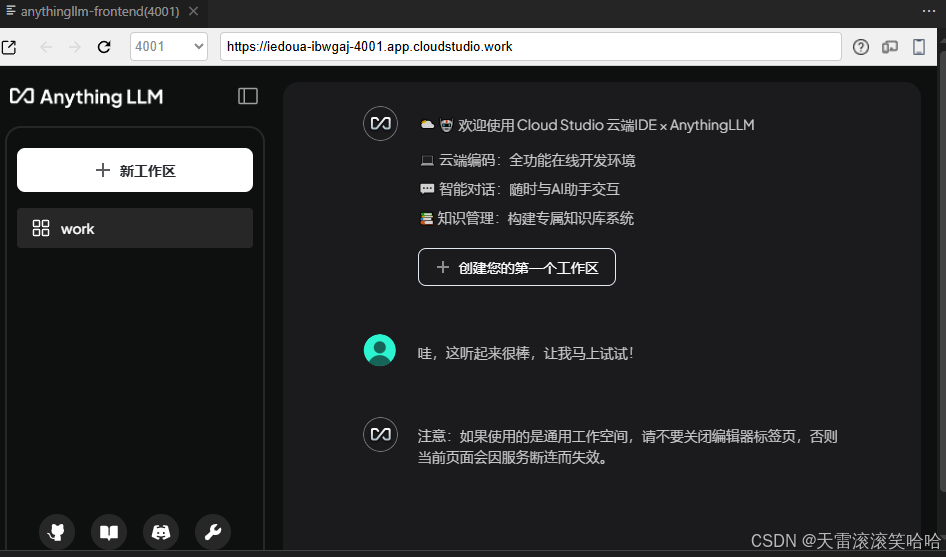Toggle desktop device view icon

point(890,47)
